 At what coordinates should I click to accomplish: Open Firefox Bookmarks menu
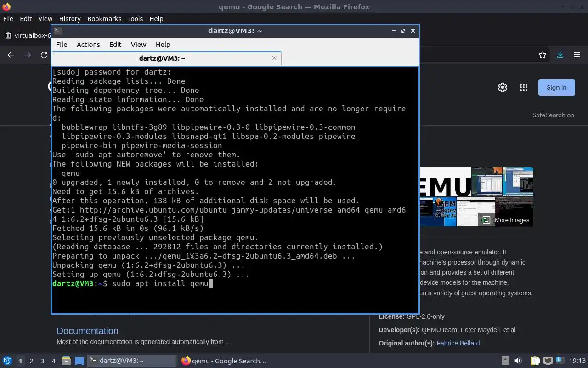(x=104, y=19)
